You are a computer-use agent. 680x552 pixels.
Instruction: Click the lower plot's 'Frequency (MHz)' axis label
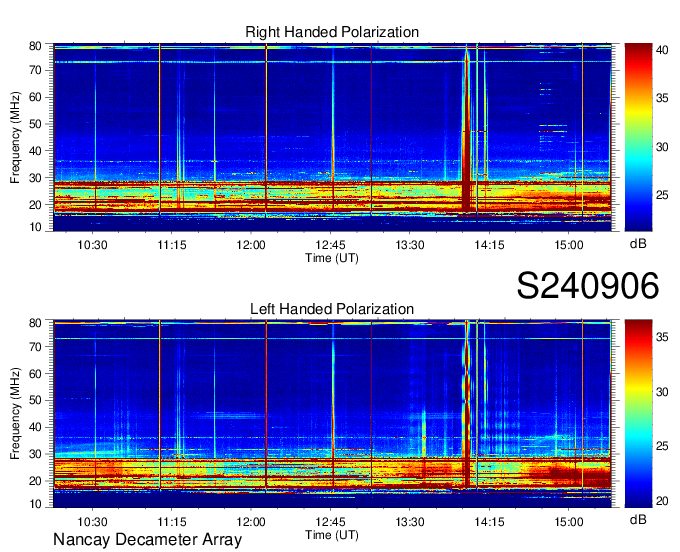click(15, 414)
